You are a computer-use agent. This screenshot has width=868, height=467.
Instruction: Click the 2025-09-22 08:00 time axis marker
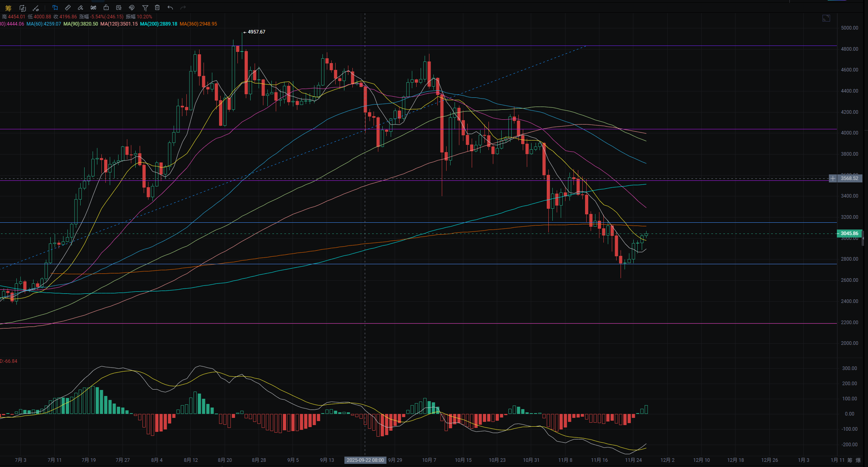[x=365, y=460]
